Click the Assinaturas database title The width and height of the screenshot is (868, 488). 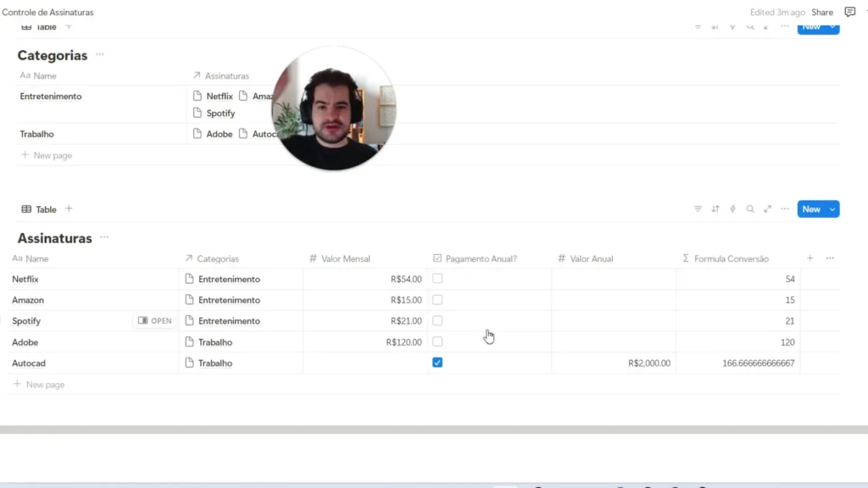(x=55, y=238)
